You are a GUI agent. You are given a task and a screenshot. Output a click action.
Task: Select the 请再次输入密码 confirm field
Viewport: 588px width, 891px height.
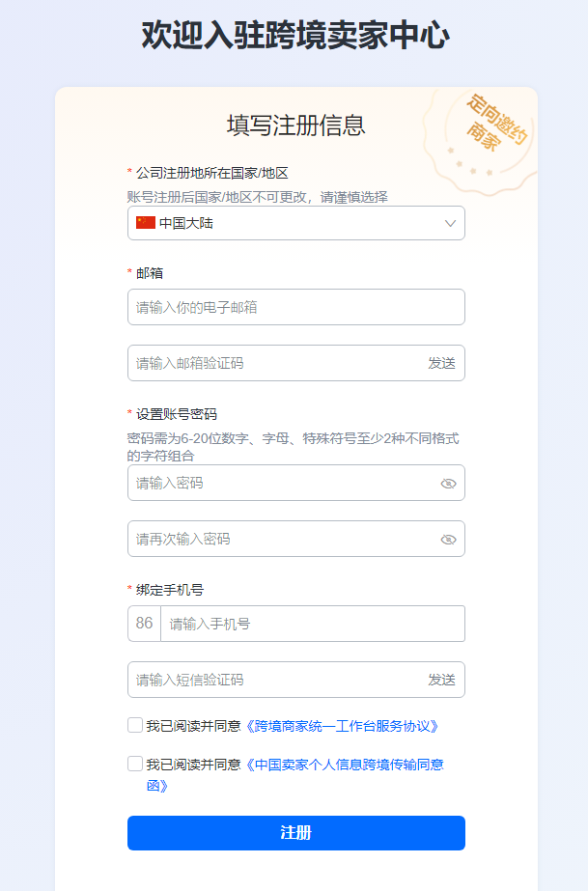280,539
